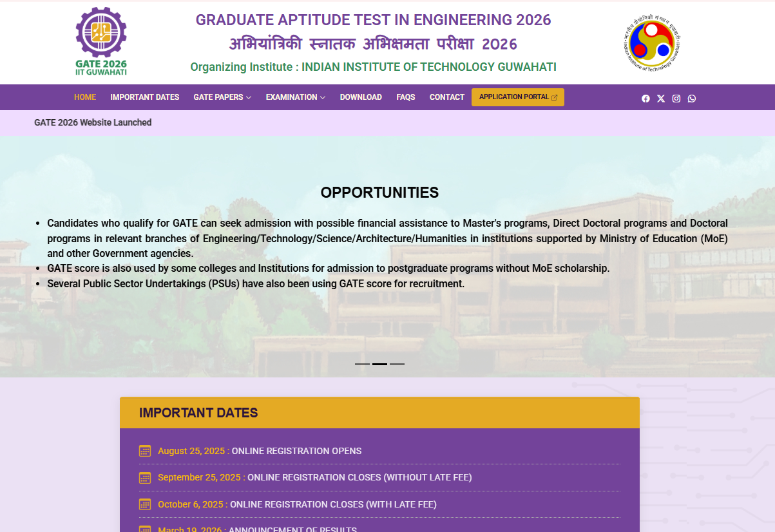Open the WhatsApp social icon

click(x=692, y=99)
